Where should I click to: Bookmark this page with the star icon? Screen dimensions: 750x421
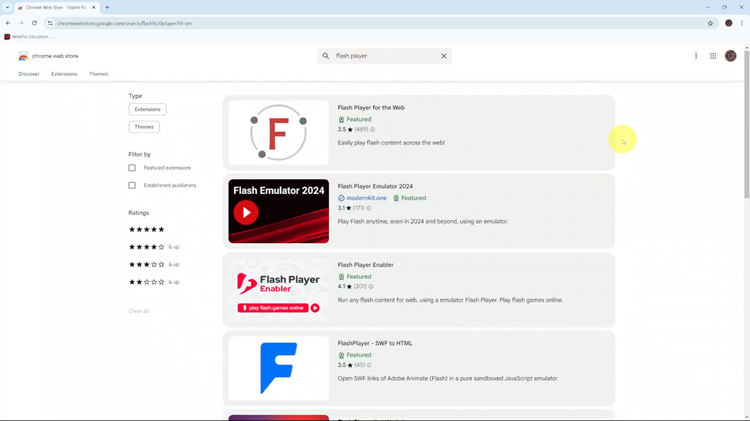point(710,23)
